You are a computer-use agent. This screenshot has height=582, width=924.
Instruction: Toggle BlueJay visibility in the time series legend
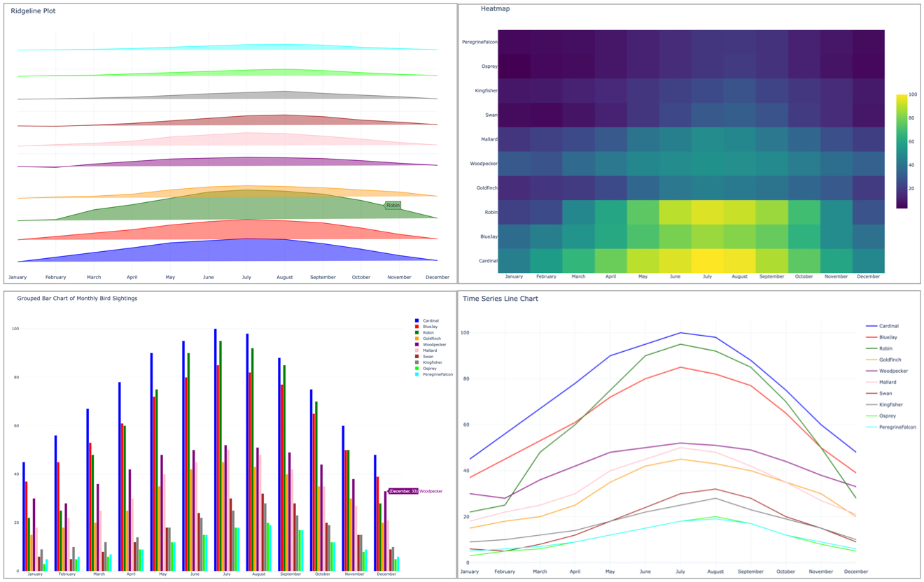coord(889,336)
